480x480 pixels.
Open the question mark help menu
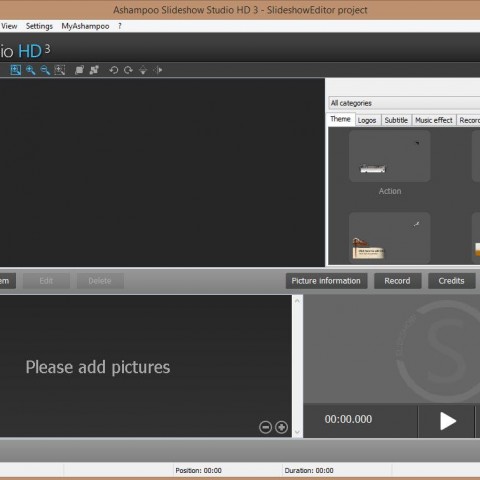tap(120, 26)
